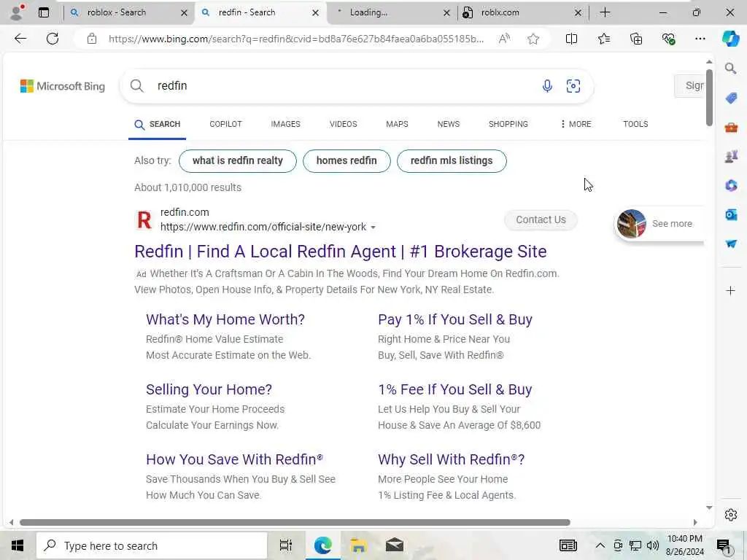Viewport: 747px width, 560px height.
Task: Open the sidebar Tools briefcase icon
Action: click(x=731, y=127)
